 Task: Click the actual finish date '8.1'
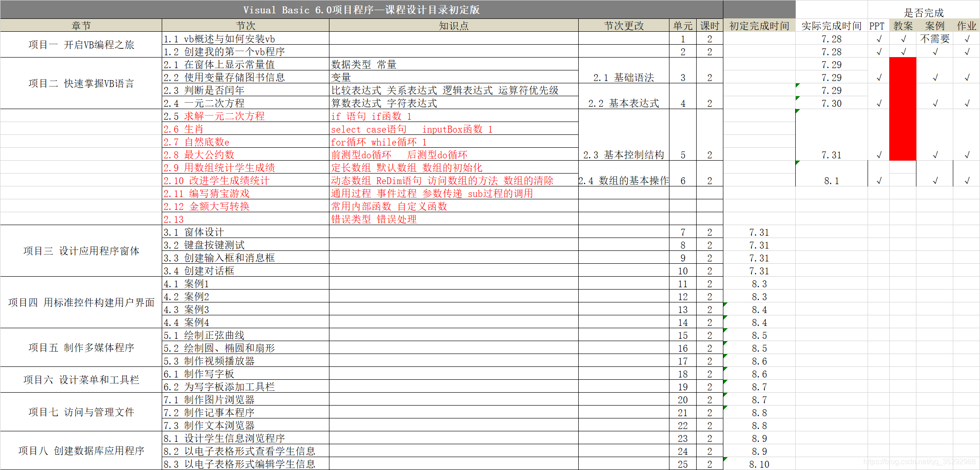[832, 174]
